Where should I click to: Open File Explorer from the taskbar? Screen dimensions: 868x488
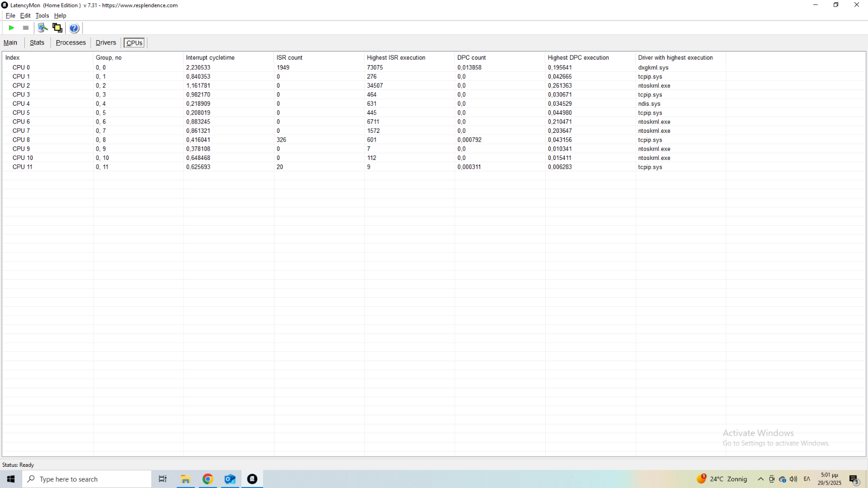coord(186,479)
